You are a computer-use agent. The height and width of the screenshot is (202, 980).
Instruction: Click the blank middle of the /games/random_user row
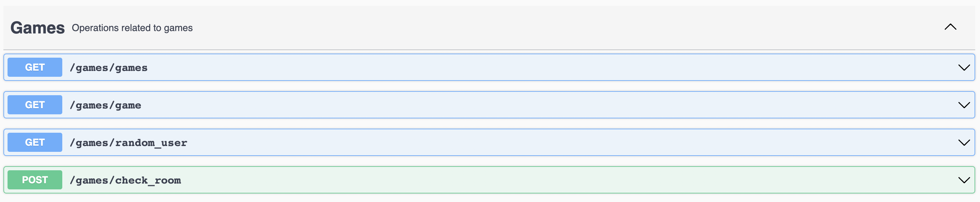click(x=533, y=143)
